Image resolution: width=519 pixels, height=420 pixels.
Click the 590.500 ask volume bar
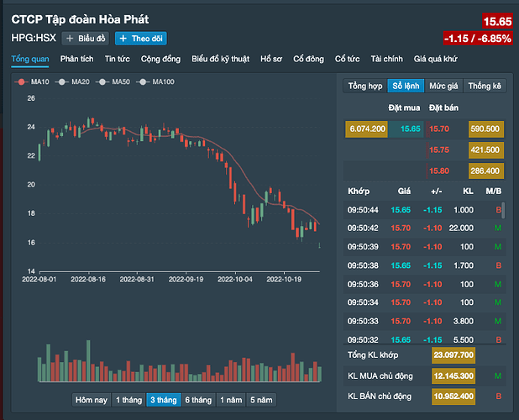pos(485,129)
